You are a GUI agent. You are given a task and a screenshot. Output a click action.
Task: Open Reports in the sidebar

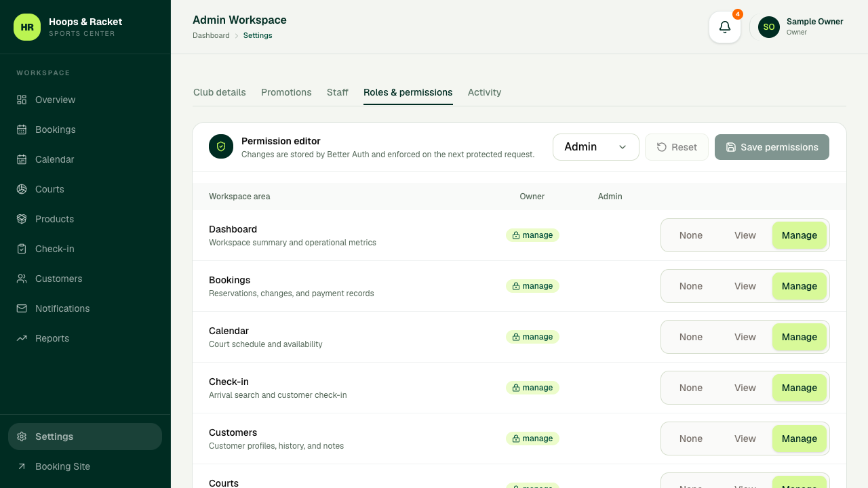[85, 338]
